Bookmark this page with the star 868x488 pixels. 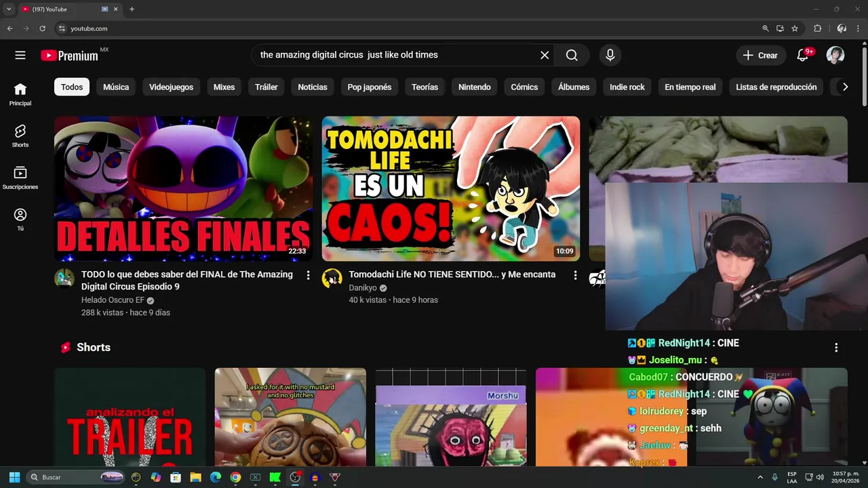pyautogui.click(x=795, y=28)
